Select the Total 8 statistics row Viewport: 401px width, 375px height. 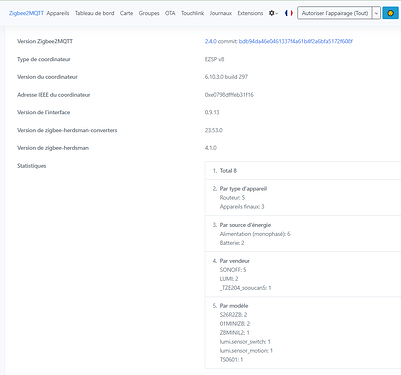click(x=303, y=171)
